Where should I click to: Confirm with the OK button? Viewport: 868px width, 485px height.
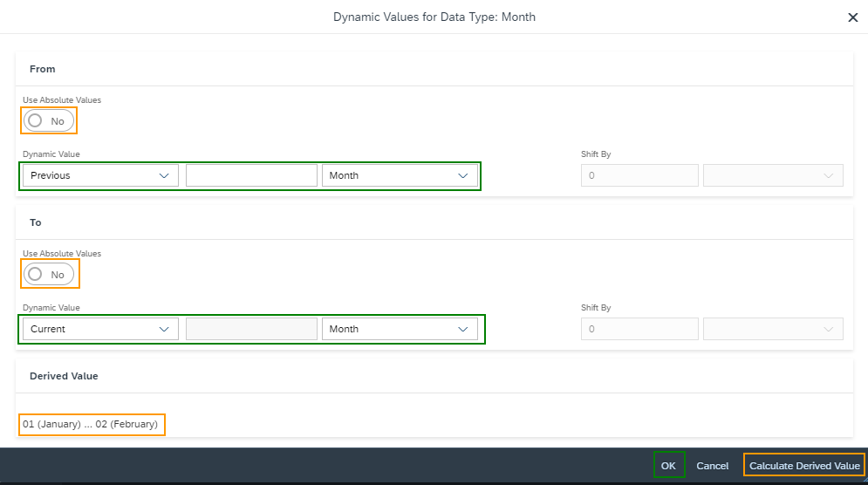(x=668, y=466)
